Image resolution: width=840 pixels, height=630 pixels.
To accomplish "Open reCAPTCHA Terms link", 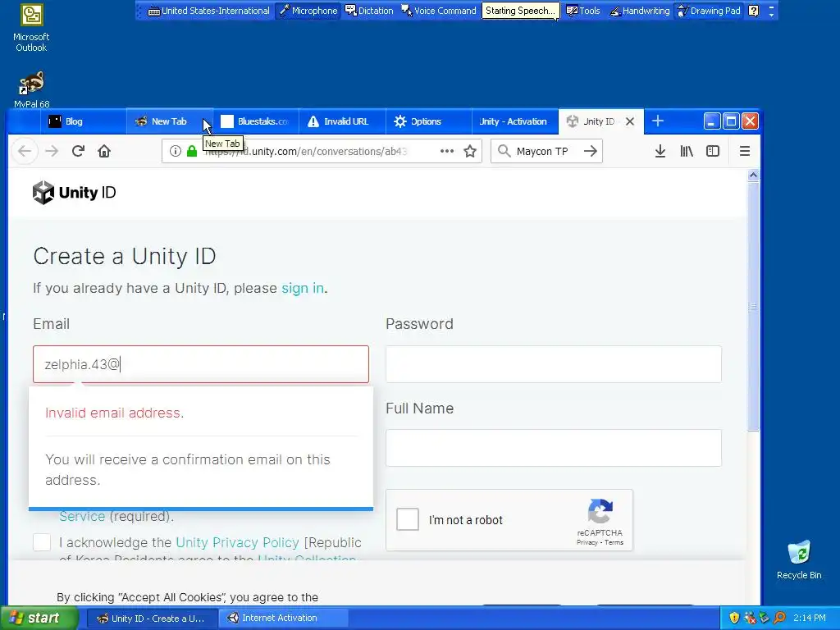I will coord(614,542).
